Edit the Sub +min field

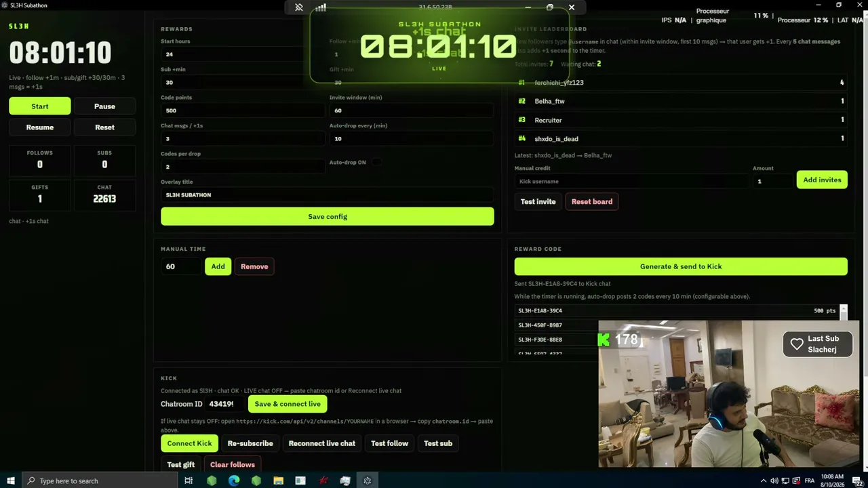(243, 82)
